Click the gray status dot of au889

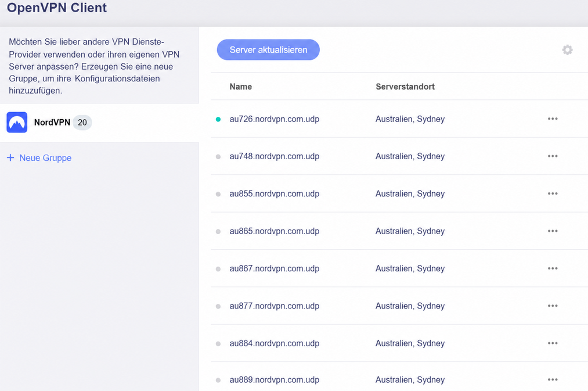(x=218, y=380)
